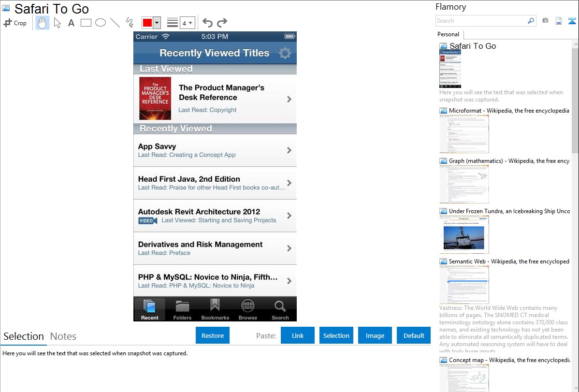Select the Crop tool

(15, 23)
